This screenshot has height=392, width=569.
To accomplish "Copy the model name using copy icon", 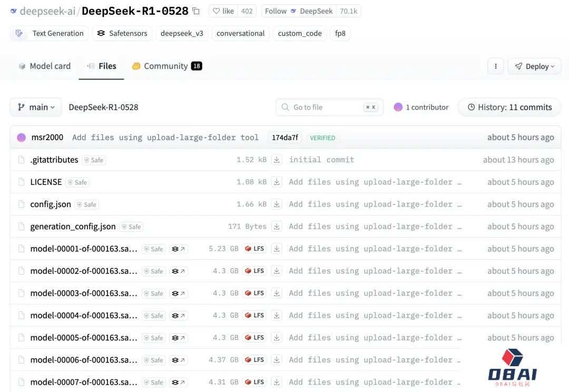I will pos(196,11).
